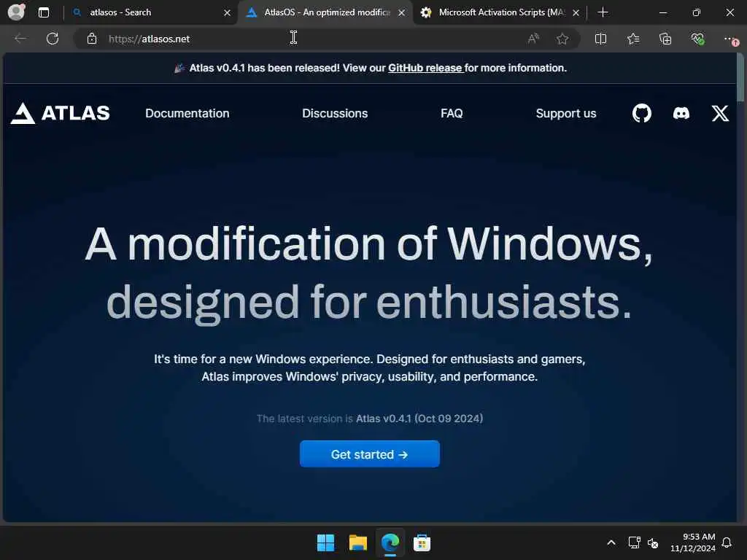747x560 pixels.
Task: Open the Atlas X (Twitter) profile icon
Action: pyautogui.click(x=720, y=113)
